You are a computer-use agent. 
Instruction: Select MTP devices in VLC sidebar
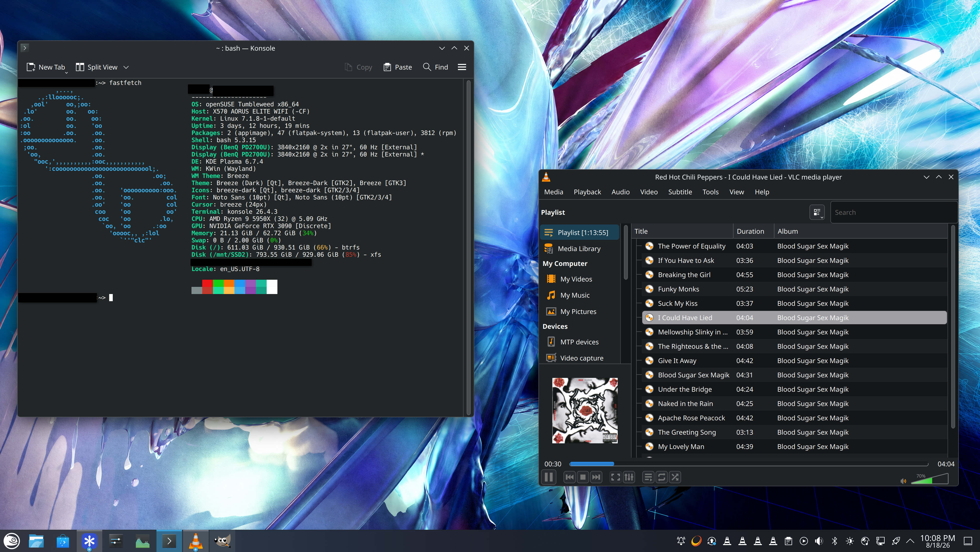pyautogui.click(x=579, y=342)
